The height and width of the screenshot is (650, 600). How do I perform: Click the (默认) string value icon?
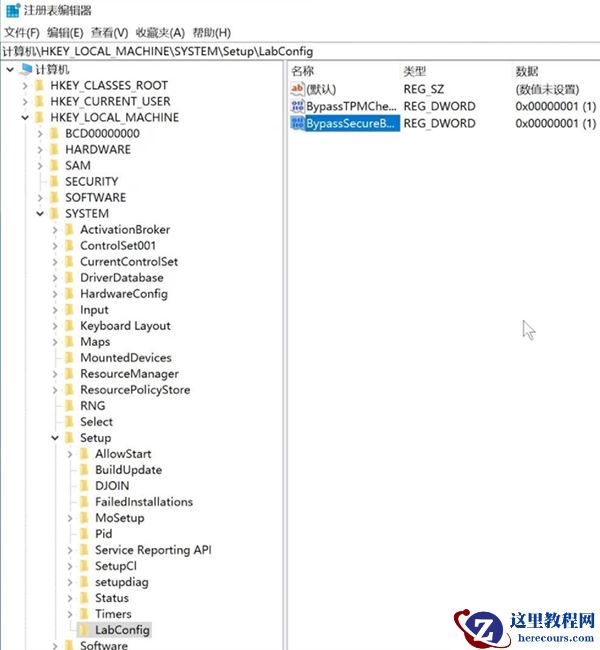click(x=297, y=89)
